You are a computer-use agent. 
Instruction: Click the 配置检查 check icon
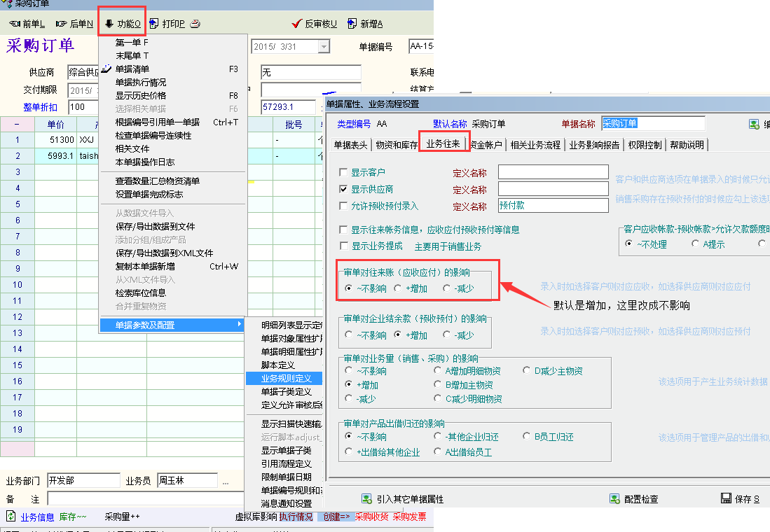614,499
